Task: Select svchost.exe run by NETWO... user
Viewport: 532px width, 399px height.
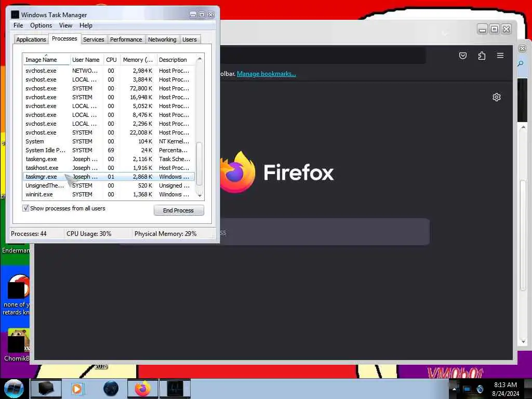Action: (109, 71)
